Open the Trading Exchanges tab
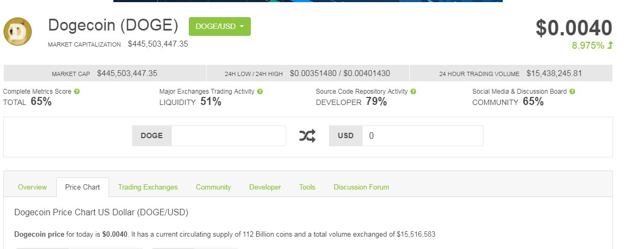The width and height of the screenshot is (644, 249). 148,187
